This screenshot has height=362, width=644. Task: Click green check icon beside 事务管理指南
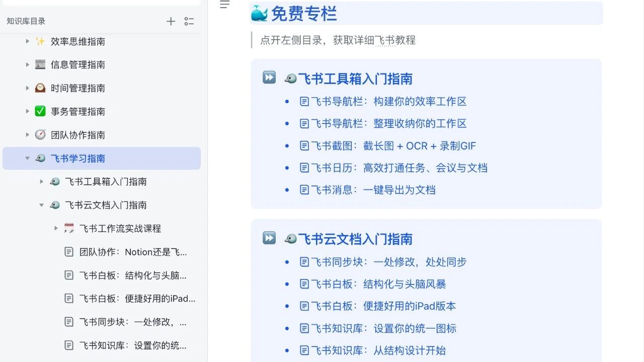pos(40,111)
